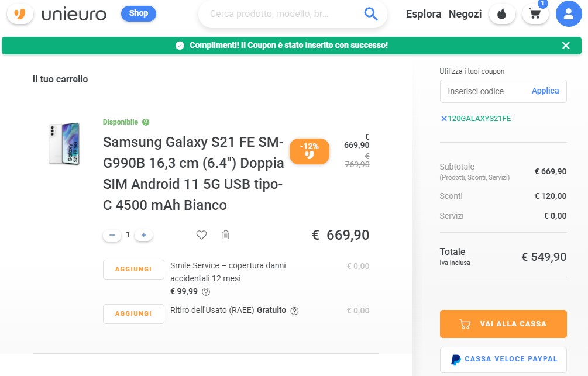
Task: Open the account profile icon
Action: click(x=568, y=13)
